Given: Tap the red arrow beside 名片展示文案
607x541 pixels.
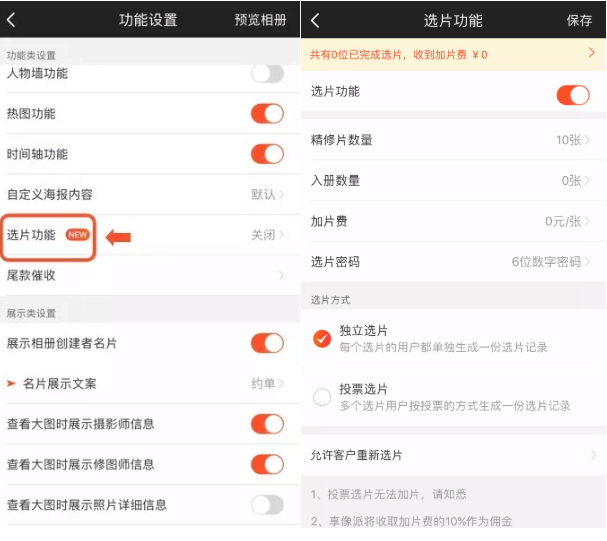Looking at the screenshot, I should [12, 383].
